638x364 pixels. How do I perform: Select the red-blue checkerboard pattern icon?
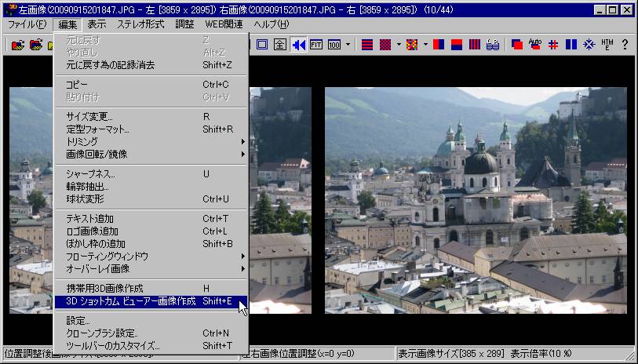(x=385, y=45)
